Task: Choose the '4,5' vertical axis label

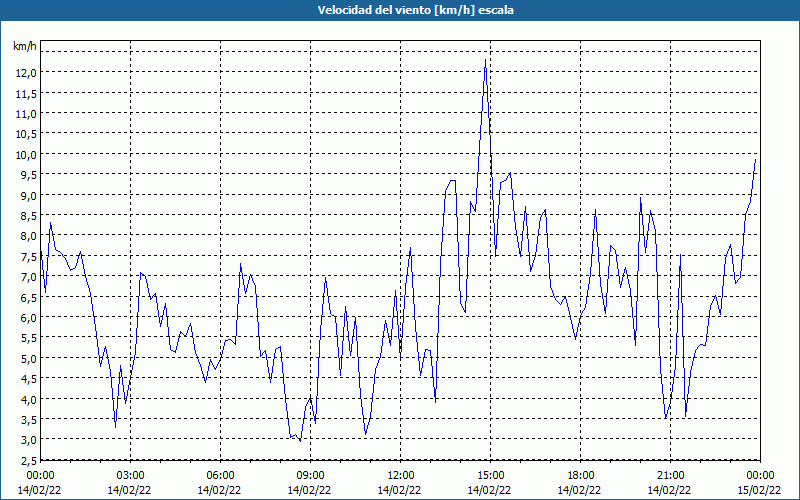Action: pos(29,379)
